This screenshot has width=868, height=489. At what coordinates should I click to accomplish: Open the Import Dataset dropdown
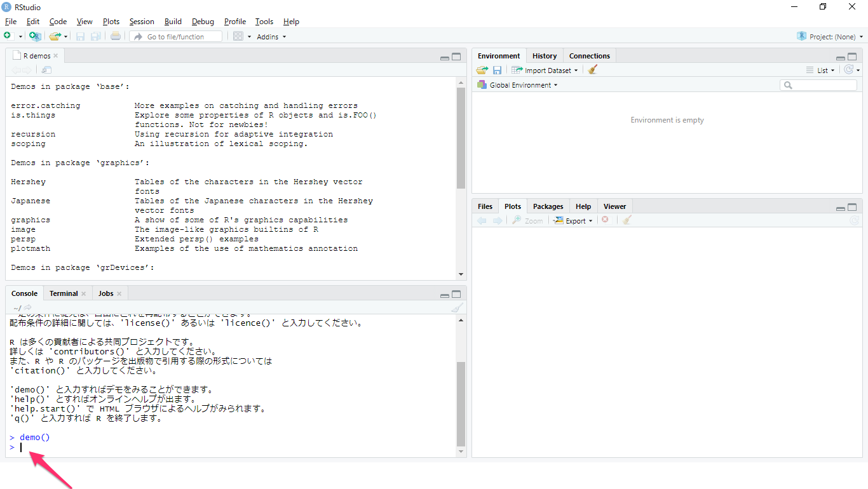(x=545, y=70)
